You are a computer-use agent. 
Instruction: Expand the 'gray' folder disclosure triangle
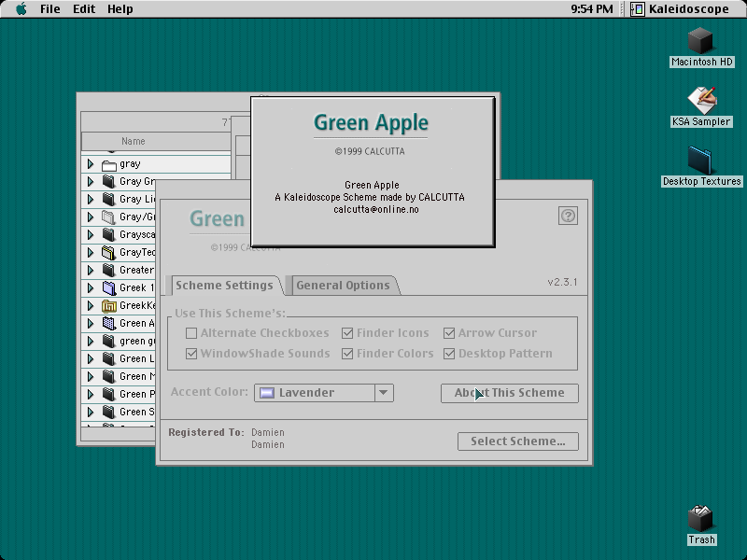91,164
